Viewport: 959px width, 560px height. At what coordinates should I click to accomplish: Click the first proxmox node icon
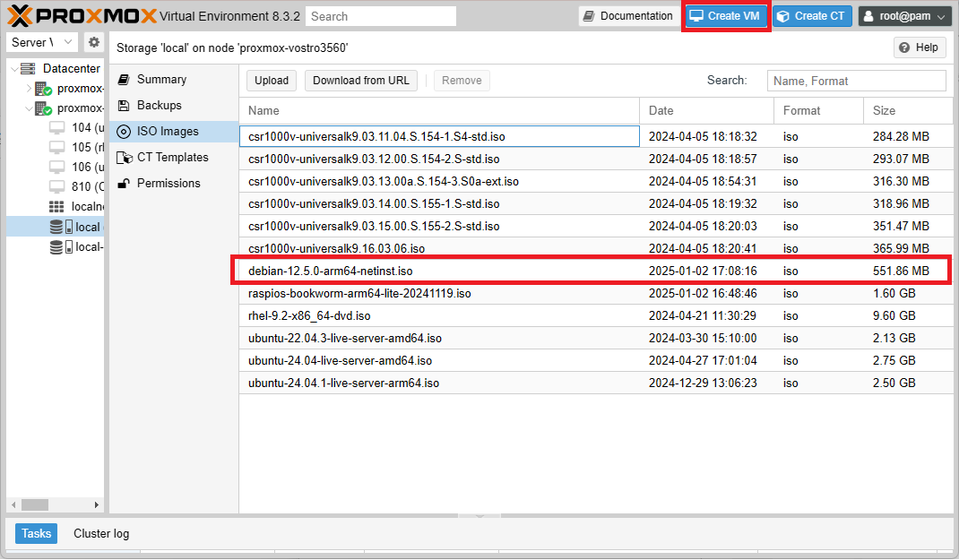tap(43, 89)
